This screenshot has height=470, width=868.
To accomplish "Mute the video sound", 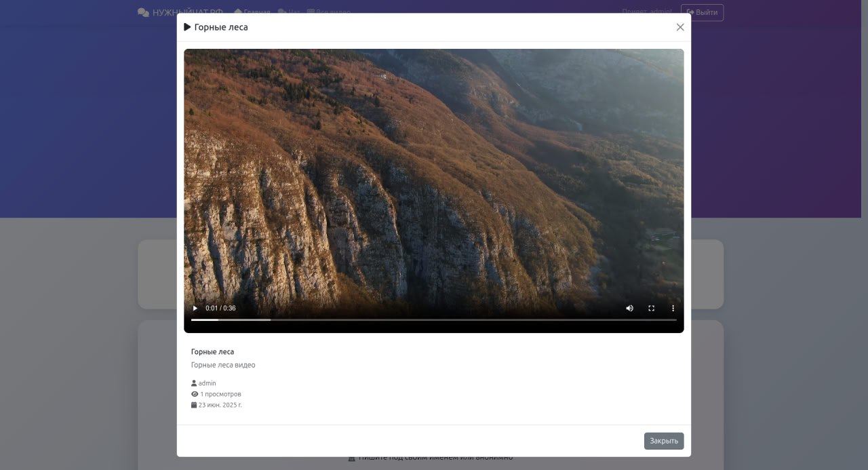I will [x=629, y=308].
